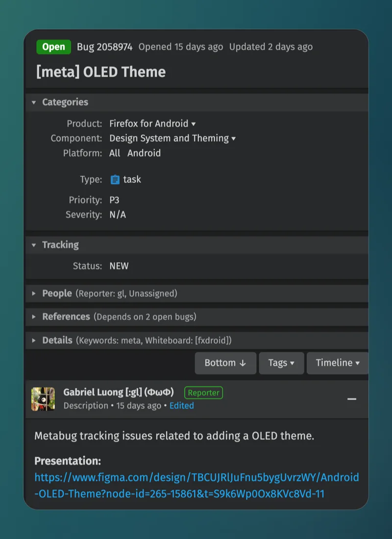The width and height of the screenshot is (392, 539).
Task: Click the Edited link in description header
Action: pos(182,406)
